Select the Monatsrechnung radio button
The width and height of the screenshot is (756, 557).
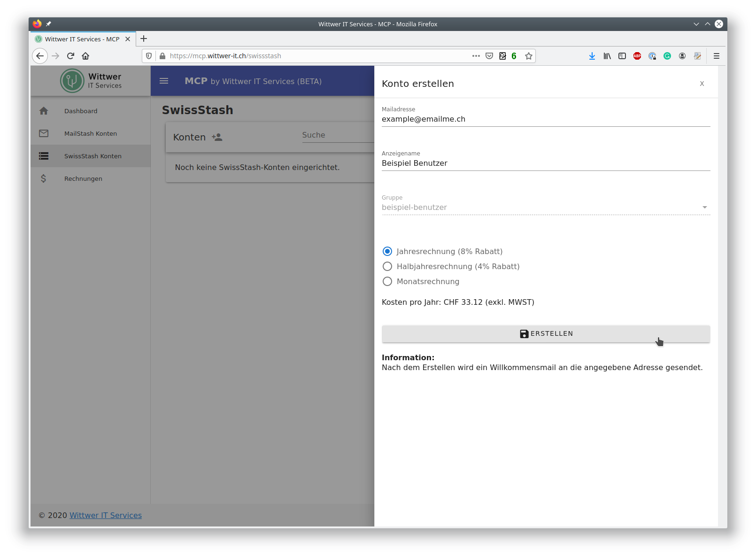tap(387, 281)
